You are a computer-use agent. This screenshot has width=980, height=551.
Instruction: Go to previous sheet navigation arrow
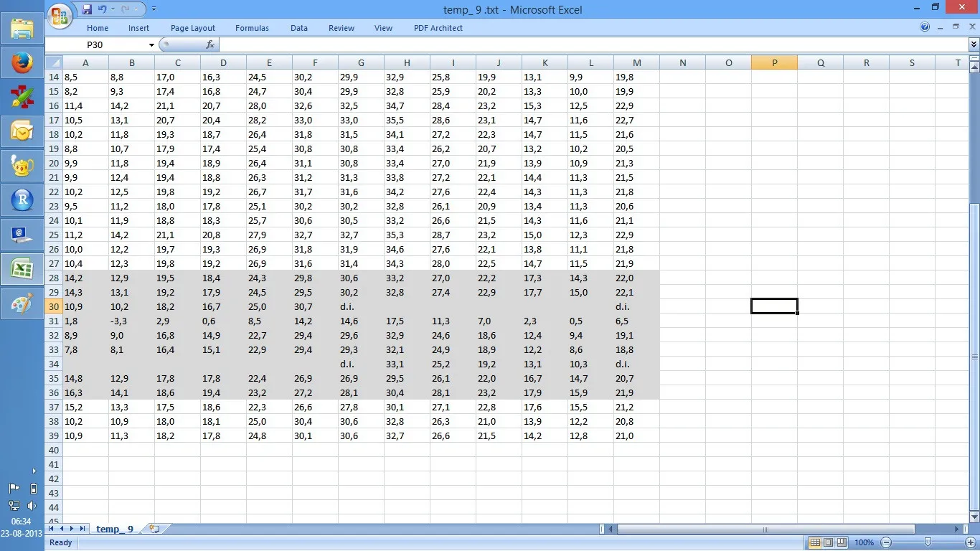point(61,529)
